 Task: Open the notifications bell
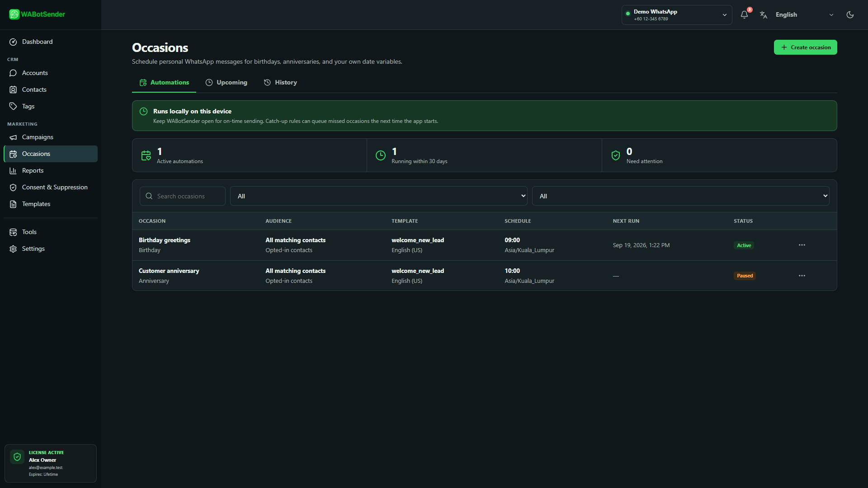745,14
